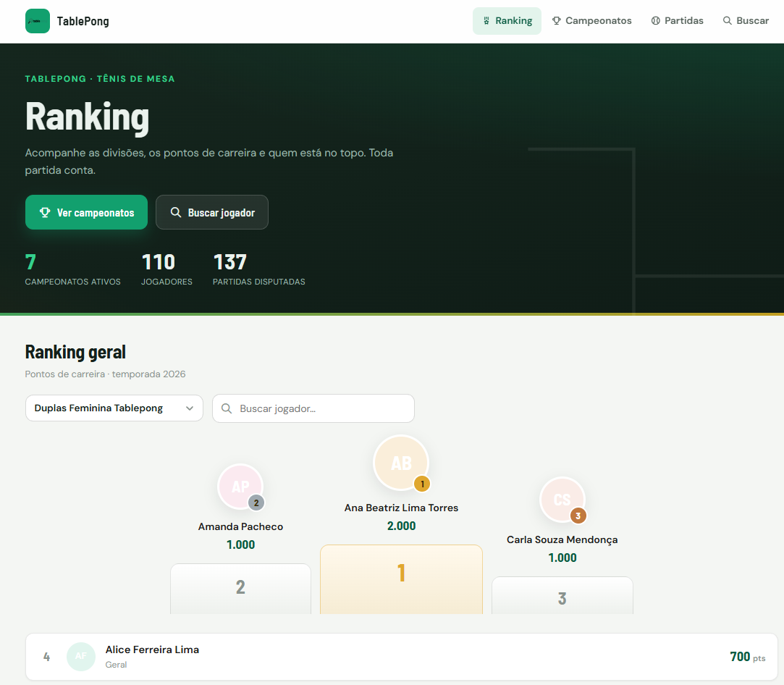Screen dimensions: 784x685
Task: Click the 7 Campeonatos Ativos stat
Action: (x=73, y=269)
